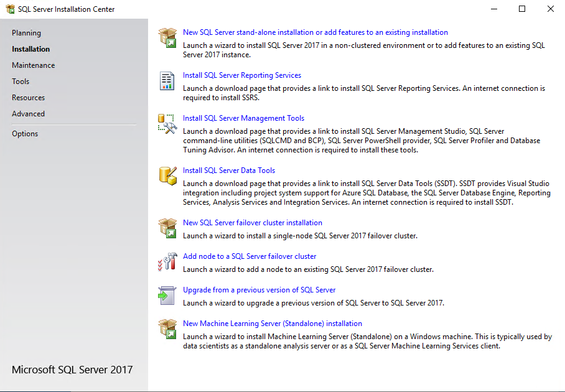Show the Resources section

(x=28, y=98)
